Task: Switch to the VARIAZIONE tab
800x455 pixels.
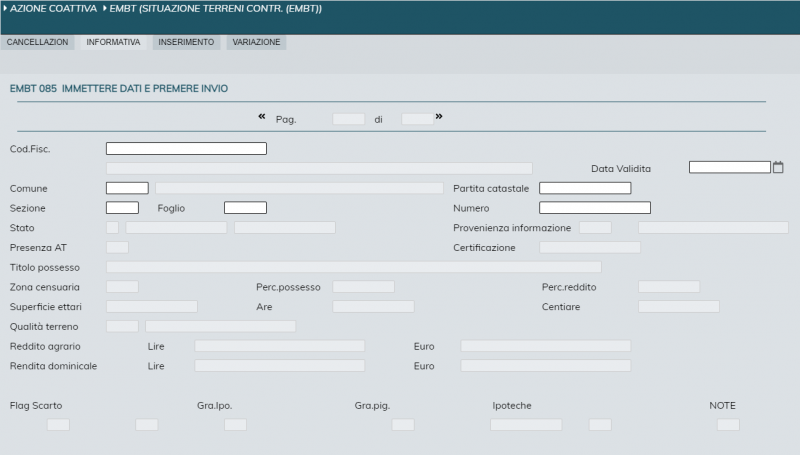Action: pyautogui.click(x=257, y=43)
